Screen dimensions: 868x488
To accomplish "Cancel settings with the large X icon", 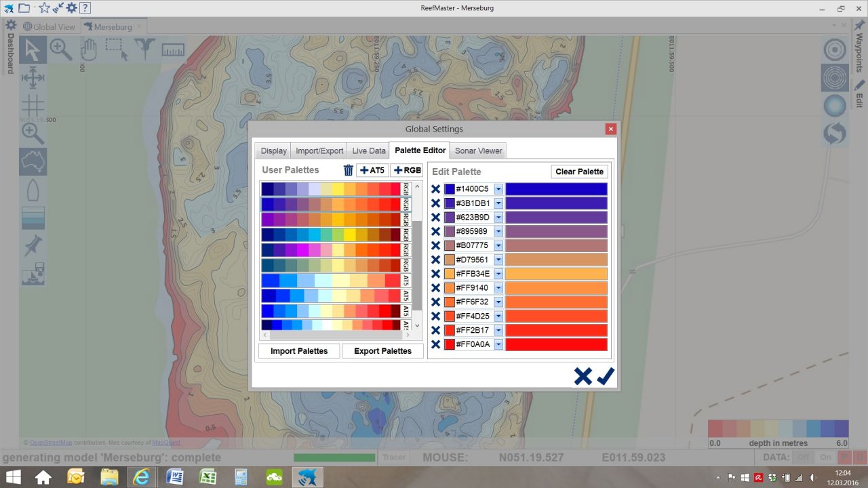I will click(583, 376).
